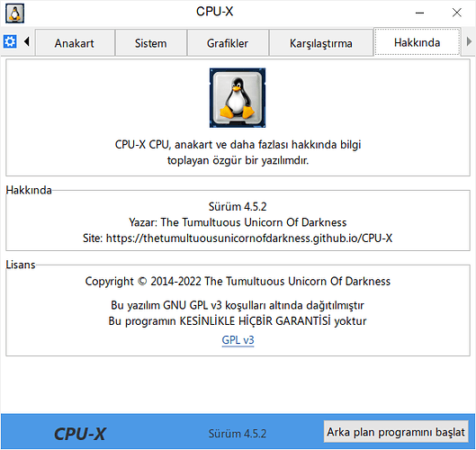Switch to the Anakart tab

tap(75, 43)
